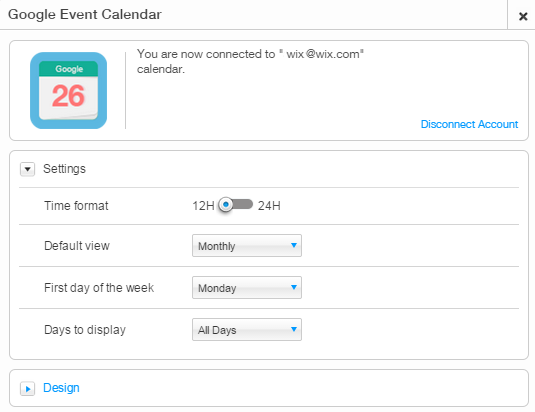The image size is (535, 412).
Task: Close the Google Event Calendar dialog
Action: 523,16
